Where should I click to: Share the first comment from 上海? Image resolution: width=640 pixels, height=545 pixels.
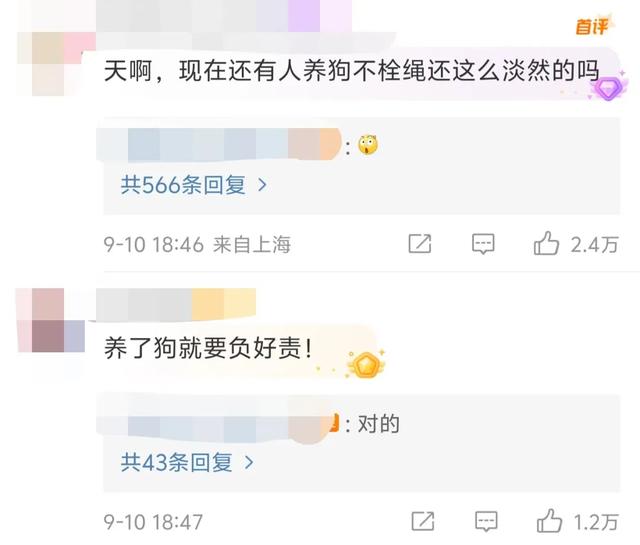pos(420,244)
